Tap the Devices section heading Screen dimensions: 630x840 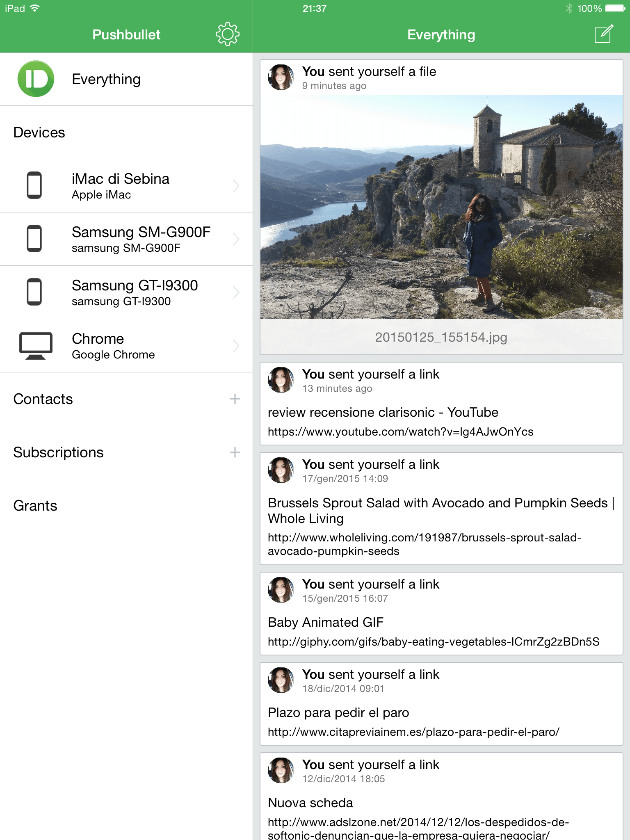coord(39,132)
